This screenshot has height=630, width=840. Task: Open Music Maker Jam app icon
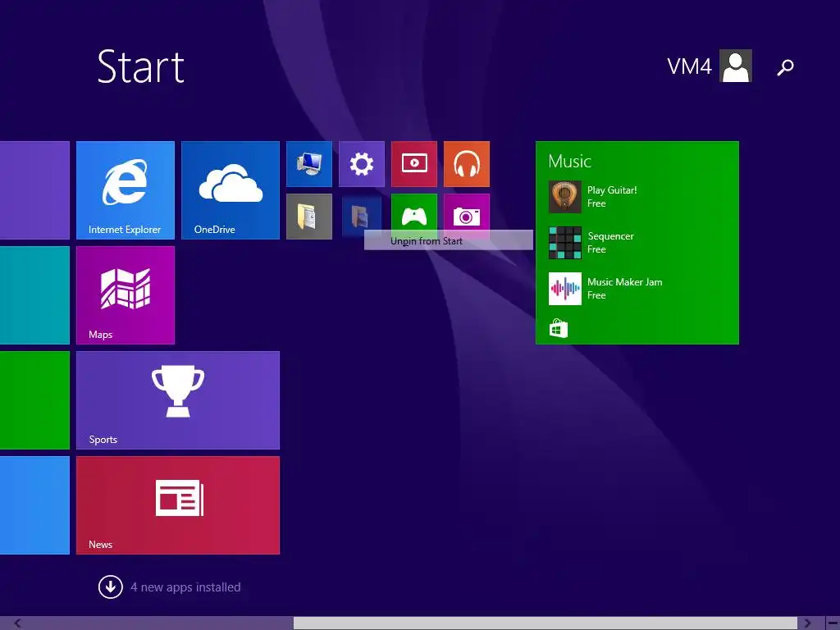click(564, 289)
